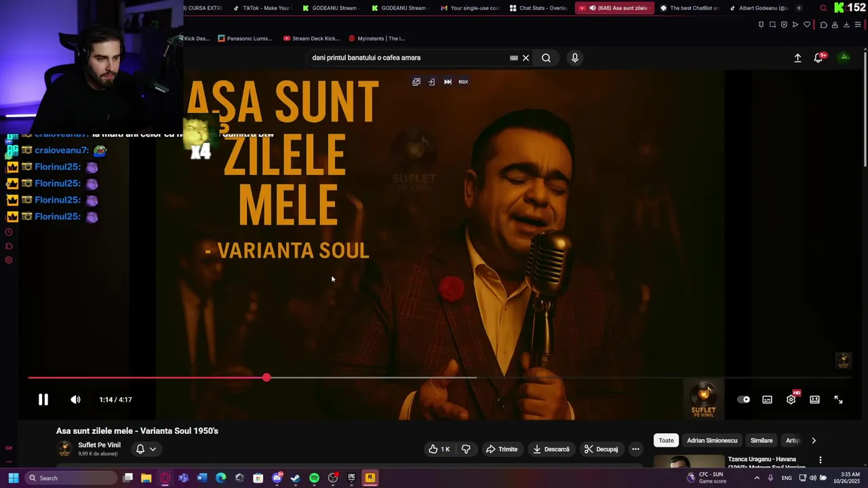The width and height of the screenshot is (868, 488).
Task: Dislike the video with the thumbs down
Action: pos(466,449)
